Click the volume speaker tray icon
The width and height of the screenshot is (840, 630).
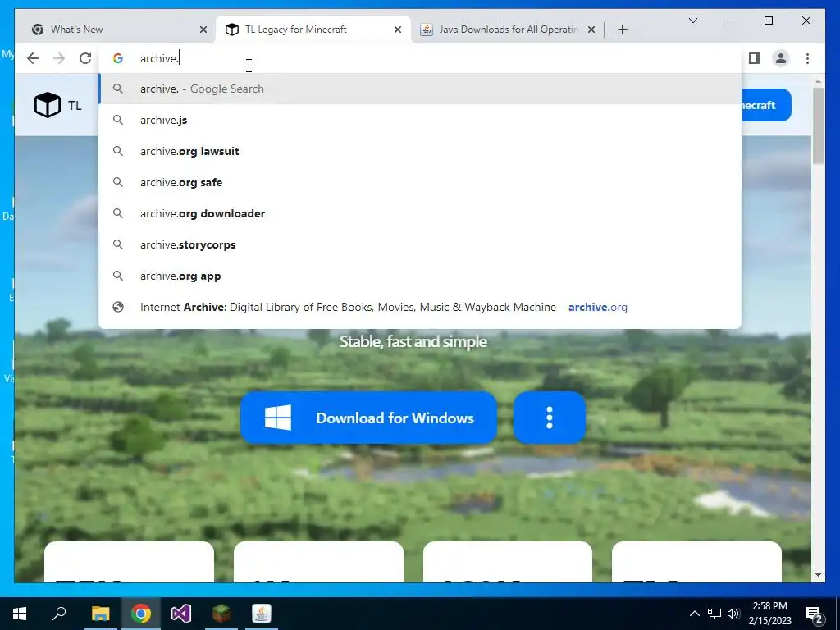coord(733,614)
